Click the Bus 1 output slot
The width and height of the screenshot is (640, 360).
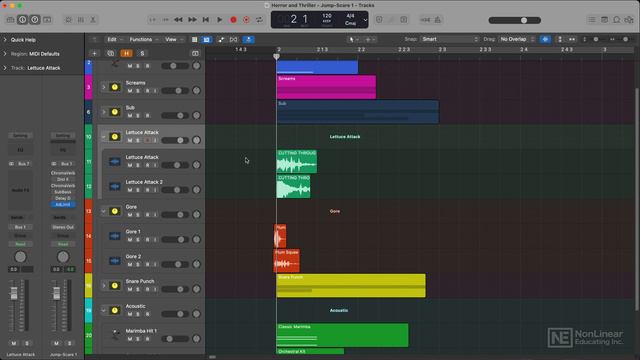20,227
